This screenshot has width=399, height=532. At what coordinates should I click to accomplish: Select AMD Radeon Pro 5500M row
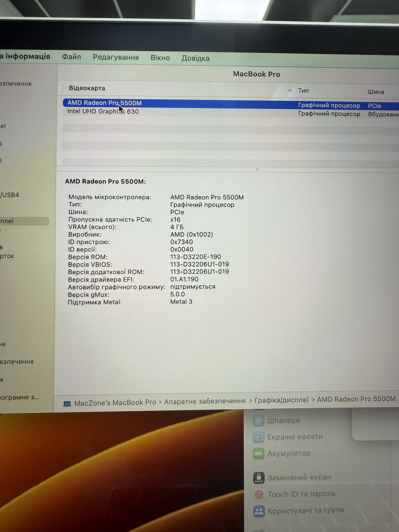point(231,104)
